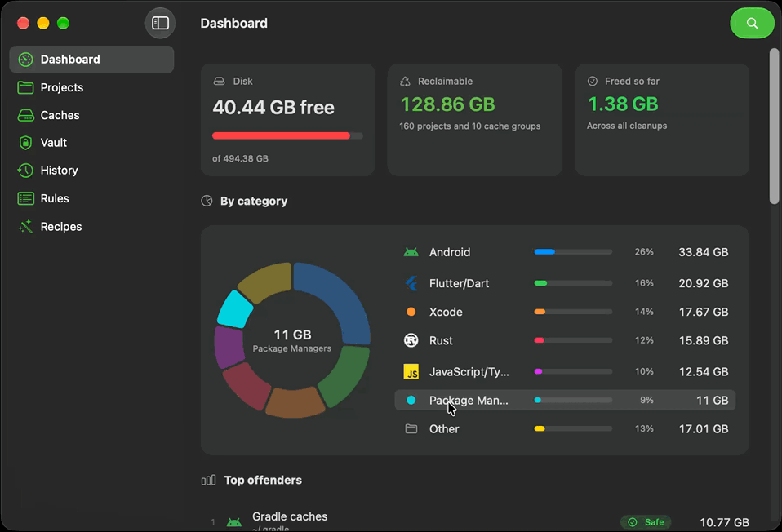Go to Projects in the sidebar
This screenshot has width=782, height=532.
pos(91,87)
